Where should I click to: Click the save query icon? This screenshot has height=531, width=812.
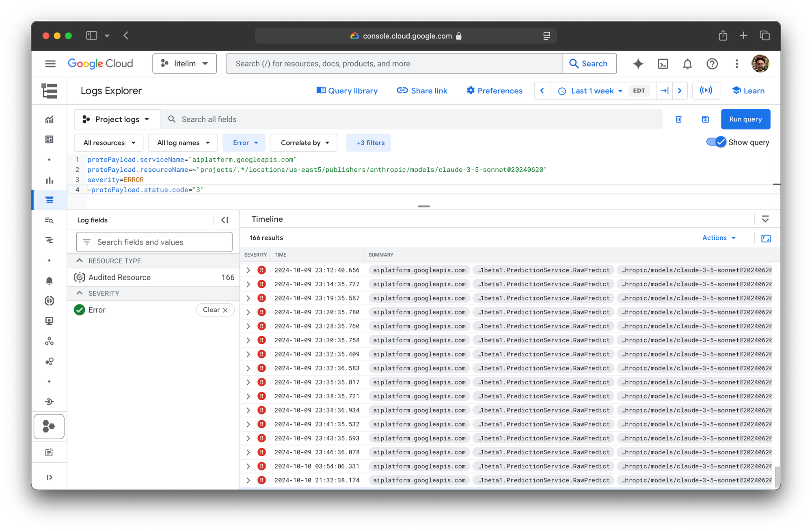[705, 119]
